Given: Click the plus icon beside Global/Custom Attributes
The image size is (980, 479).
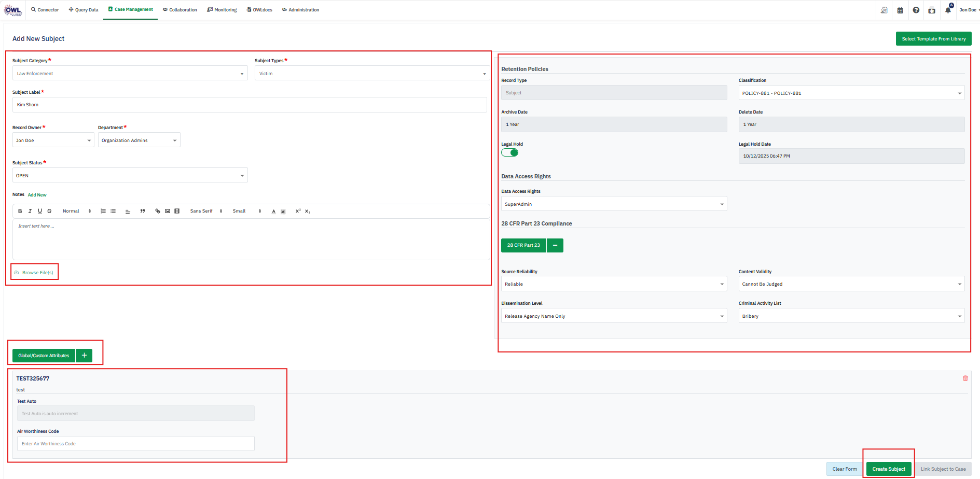Looking at the screenshot, I should coord(84,356).
